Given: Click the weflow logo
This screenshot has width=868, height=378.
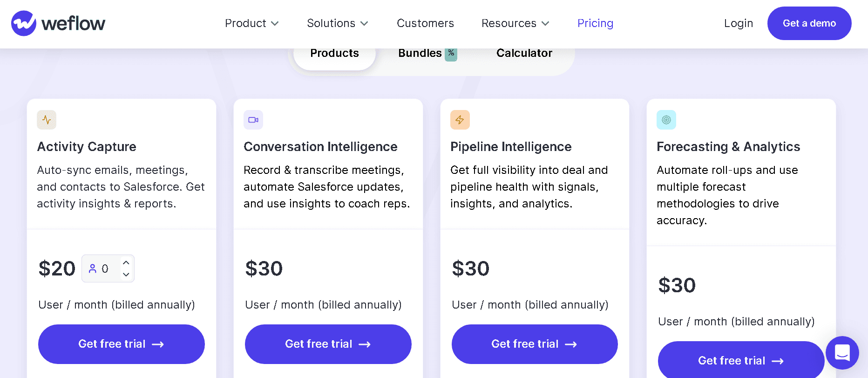Looking at the screenshot, I should pyautogui.click(x=58, y=23).
